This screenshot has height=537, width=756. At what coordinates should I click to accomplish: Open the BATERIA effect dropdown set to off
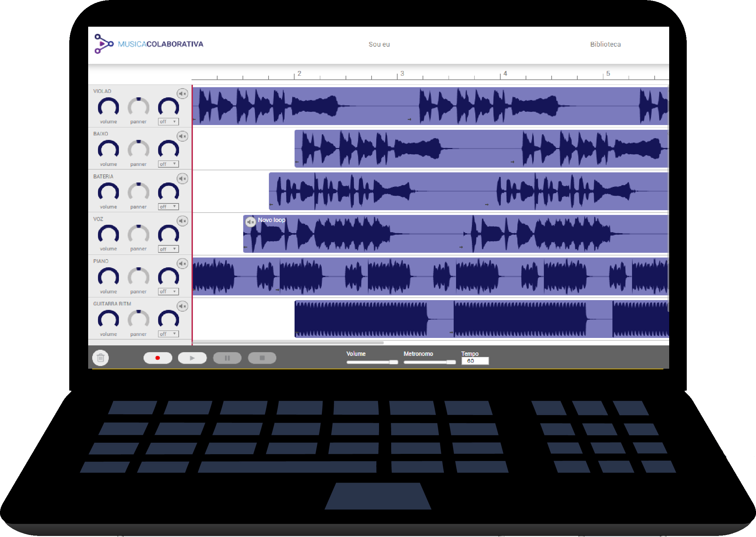click(x=168, y=207)
